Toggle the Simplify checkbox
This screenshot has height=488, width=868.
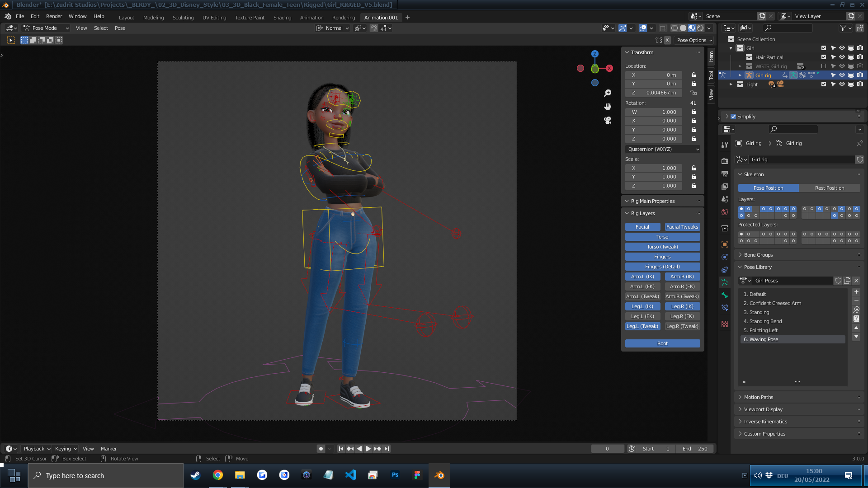coord(733,117)
